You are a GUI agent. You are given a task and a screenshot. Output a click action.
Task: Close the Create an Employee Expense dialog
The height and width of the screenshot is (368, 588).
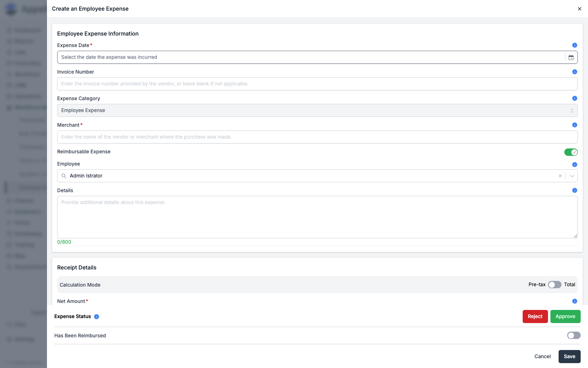(x=579, y=9)
